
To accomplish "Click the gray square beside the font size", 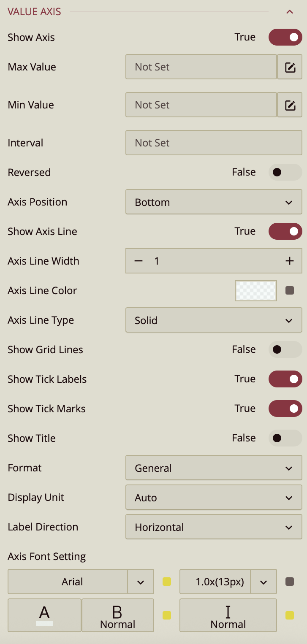I will tap(289, 582).
